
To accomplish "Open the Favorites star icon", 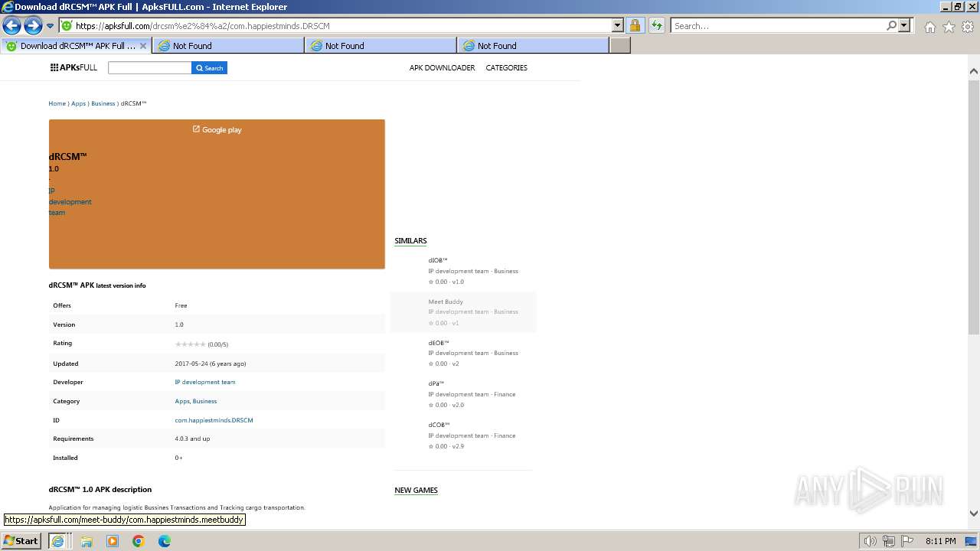I will tap(949, 27).
